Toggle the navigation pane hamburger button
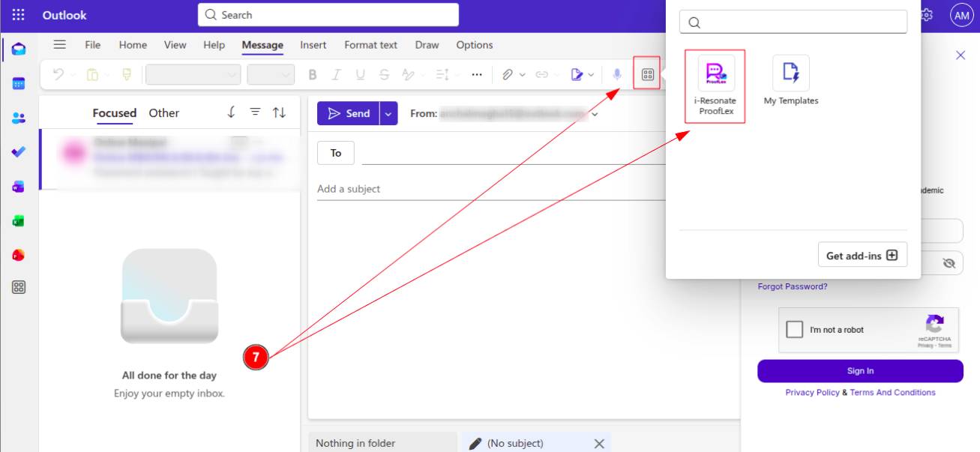Viewport: 980px width, 452px height. pos(60,45)
